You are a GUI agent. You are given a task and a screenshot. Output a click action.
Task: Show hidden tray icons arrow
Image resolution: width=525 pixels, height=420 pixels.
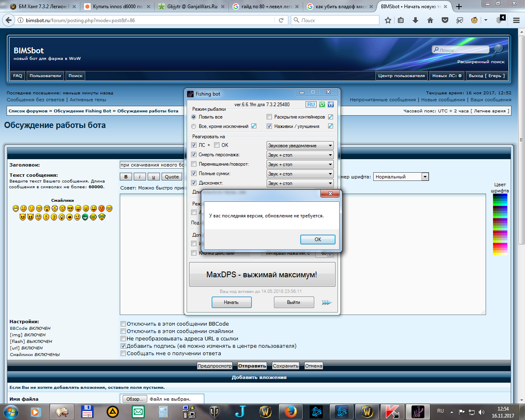pos(452,412)
